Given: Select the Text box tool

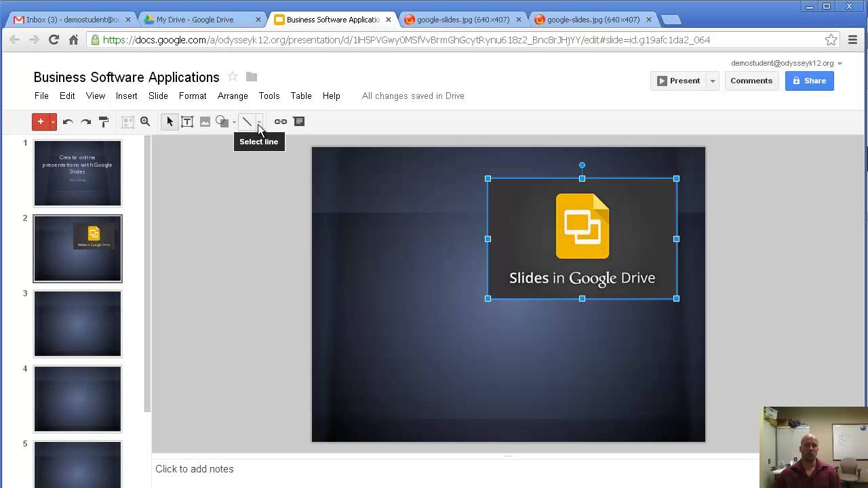Looking at the screenshot, I should [187, 121].
